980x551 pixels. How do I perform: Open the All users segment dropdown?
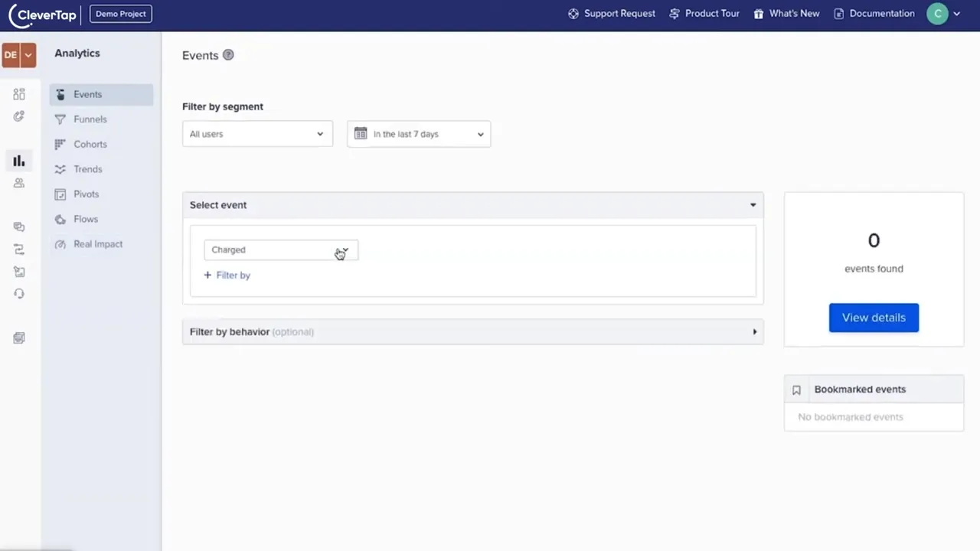(256, 134)
